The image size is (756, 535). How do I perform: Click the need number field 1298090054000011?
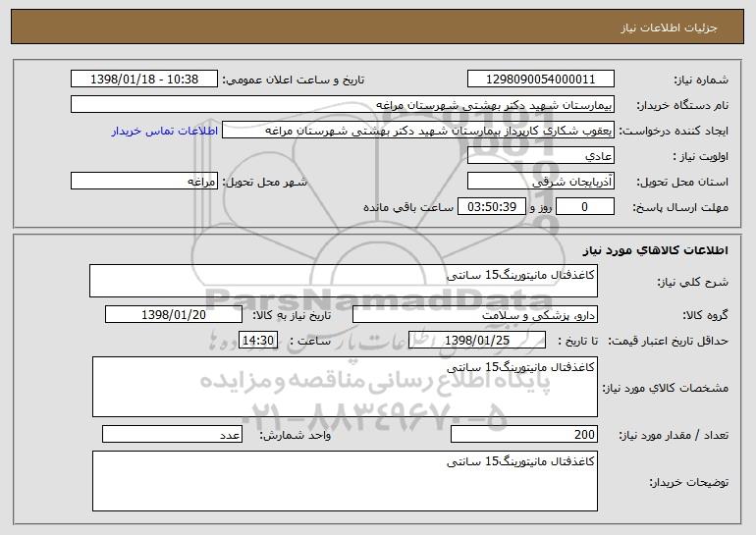[540, 80]
